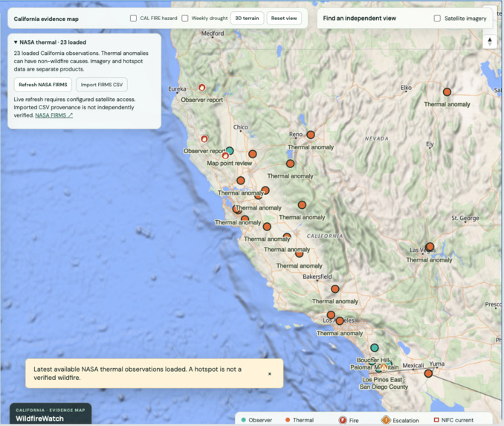Click the Chico city label
The height and width of the screenshot is (426, 504).
(240, 127)
